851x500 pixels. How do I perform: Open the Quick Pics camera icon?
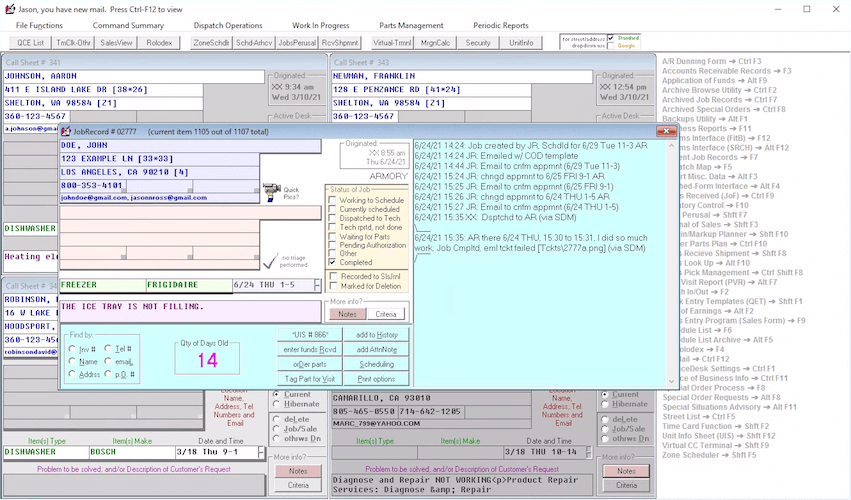pyautogui.click(x=271, y=192)
